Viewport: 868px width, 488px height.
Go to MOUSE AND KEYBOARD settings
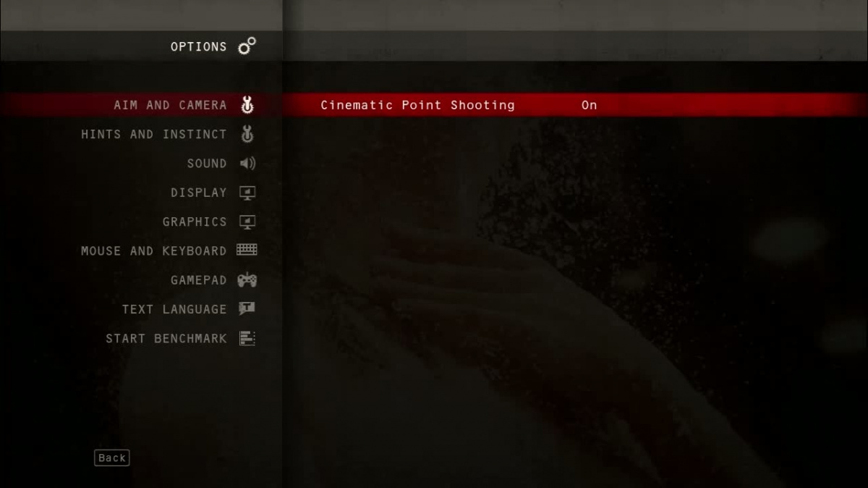click(x=154, y=251)
